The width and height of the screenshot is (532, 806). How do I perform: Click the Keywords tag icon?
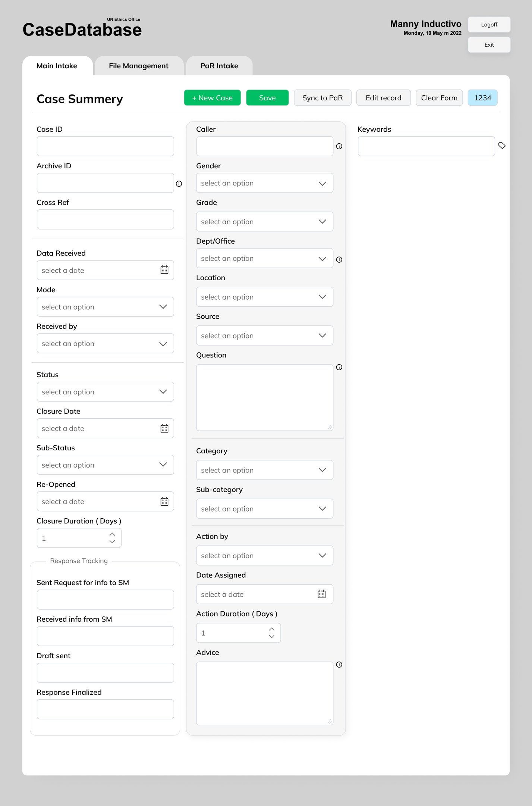[502, 146]
